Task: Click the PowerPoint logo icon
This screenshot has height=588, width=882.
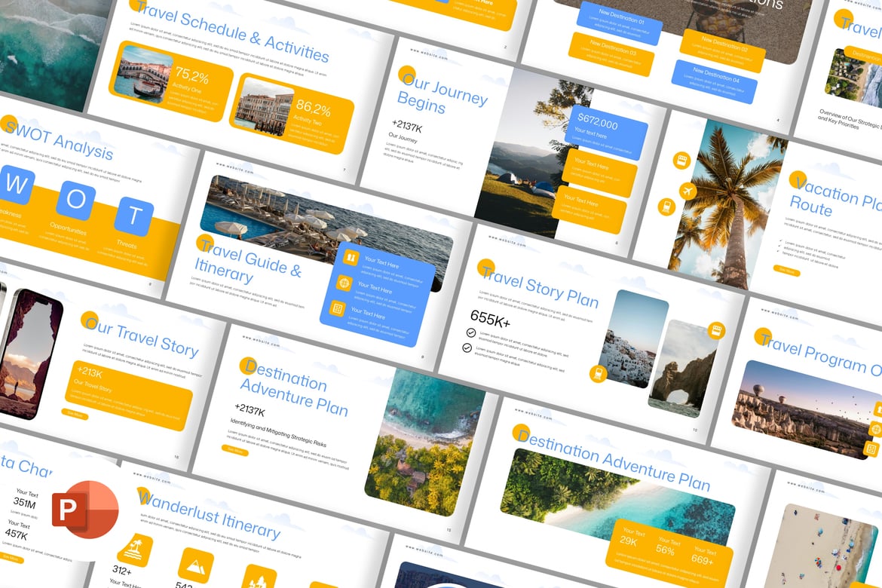Action: point(85,510)
